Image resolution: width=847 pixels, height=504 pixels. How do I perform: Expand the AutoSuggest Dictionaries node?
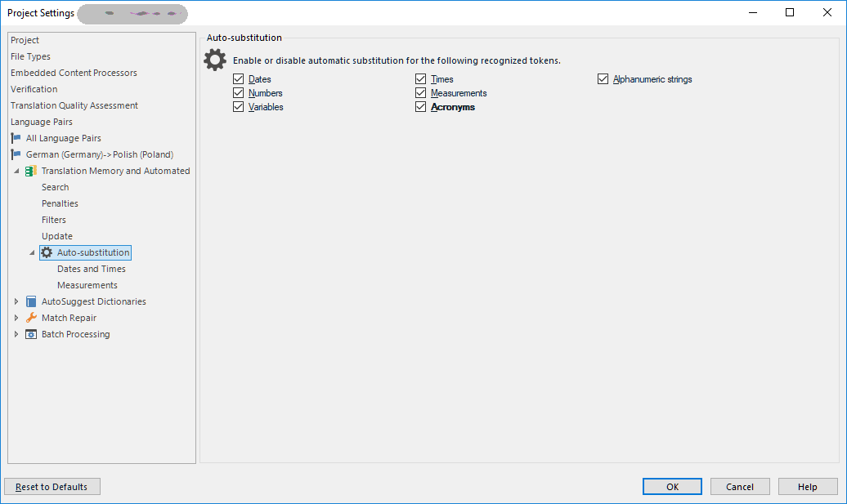(16, 301)
